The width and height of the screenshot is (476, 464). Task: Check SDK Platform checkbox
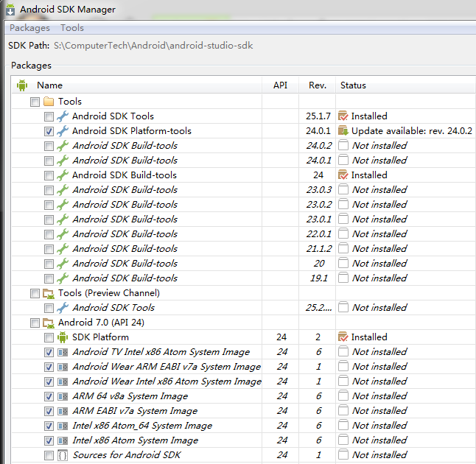point(49,337)
